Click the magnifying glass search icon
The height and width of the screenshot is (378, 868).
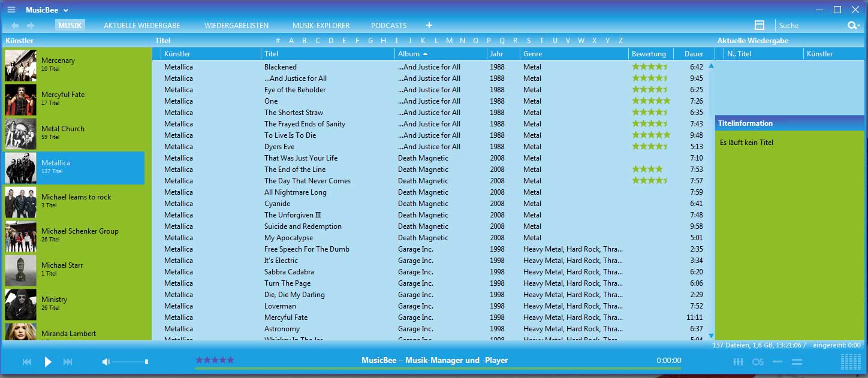point(851,25)
